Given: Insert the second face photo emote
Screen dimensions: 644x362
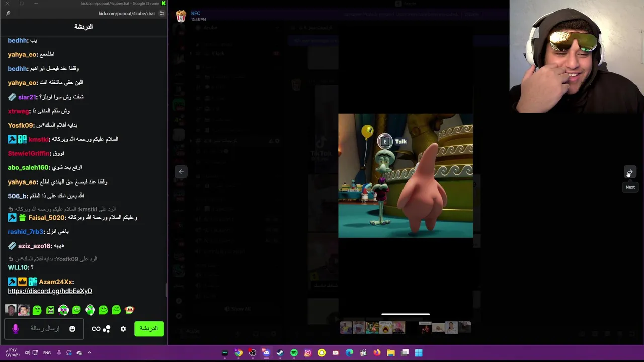Looking at the screenshot, I should 24,310.
